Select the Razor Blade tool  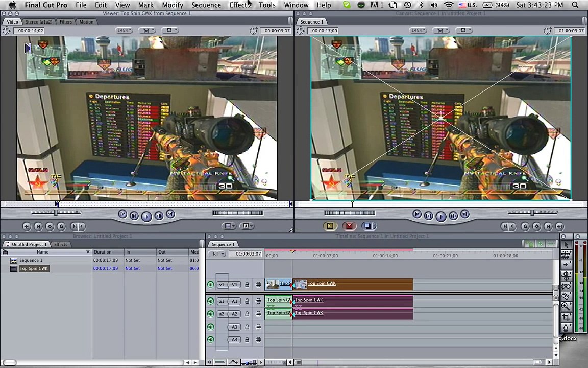coord(566,296)
